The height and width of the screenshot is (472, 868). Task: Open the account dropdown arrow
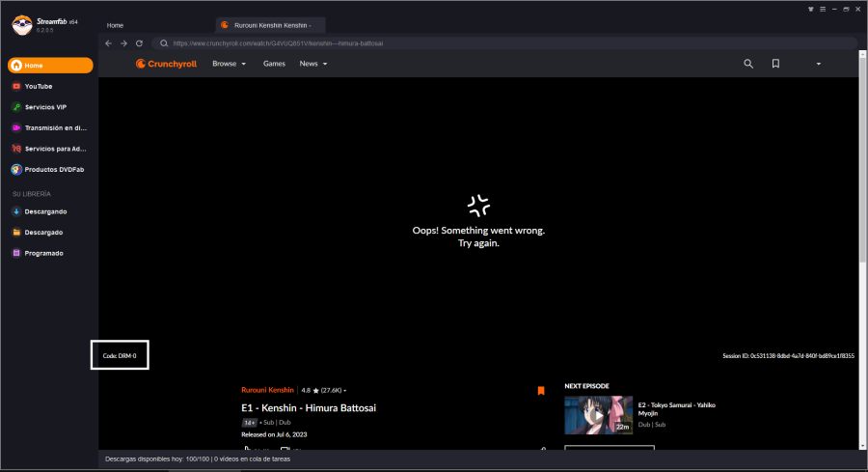pyautogui.click(x=818, y=64)
